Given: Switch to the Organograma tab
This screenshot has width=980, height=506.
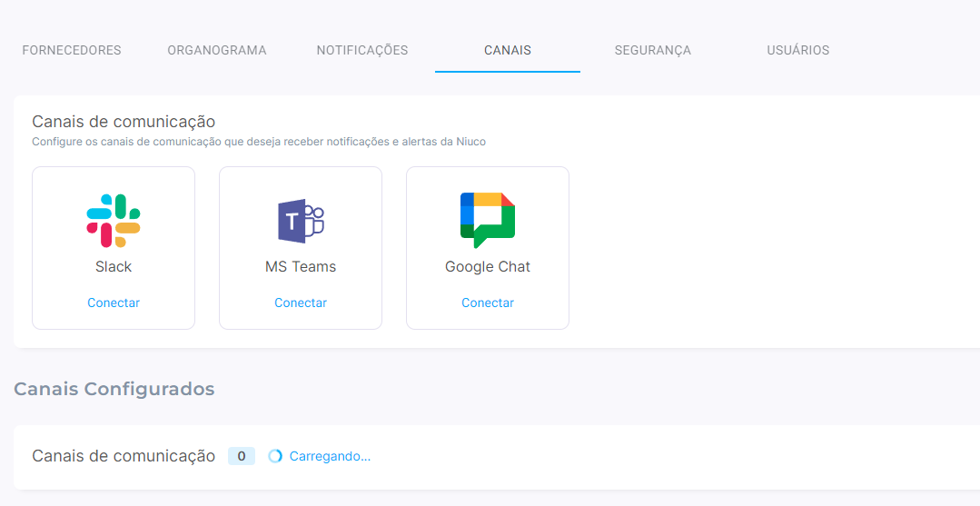Looking at the screenshot, I should (217, 50).
